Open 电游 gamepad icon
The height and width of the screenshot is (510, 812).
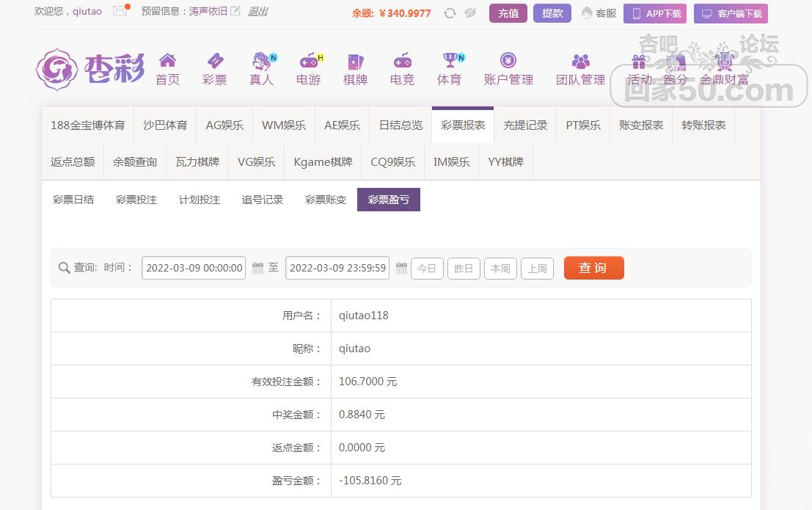(308, 61)
